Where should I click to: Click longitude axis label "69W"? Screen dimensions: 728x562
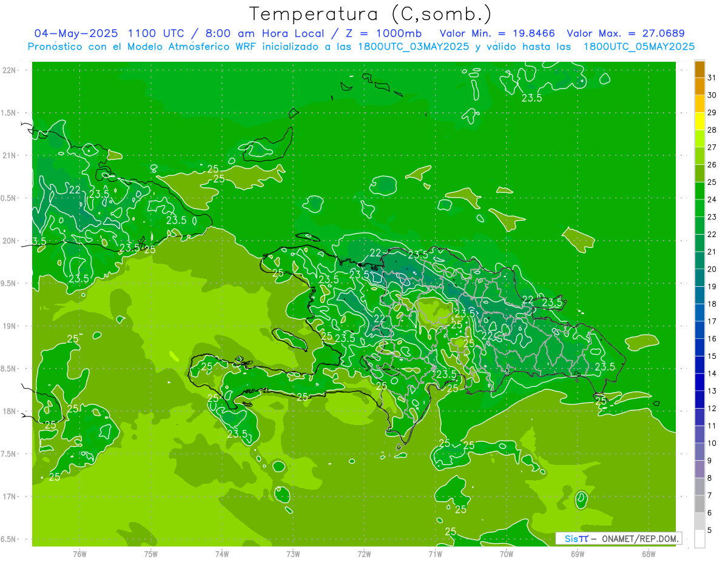pyautogui.click(x=578, y=554)
